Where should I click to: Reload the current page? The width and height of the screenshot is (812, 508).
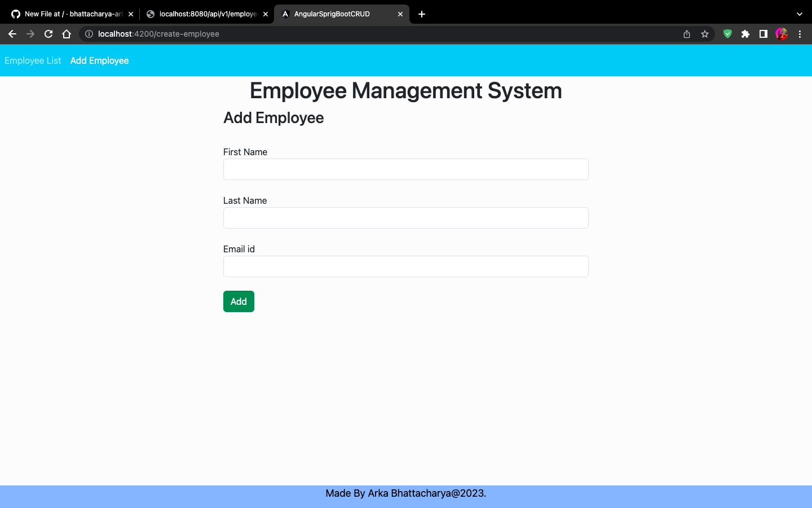[48, 34]
